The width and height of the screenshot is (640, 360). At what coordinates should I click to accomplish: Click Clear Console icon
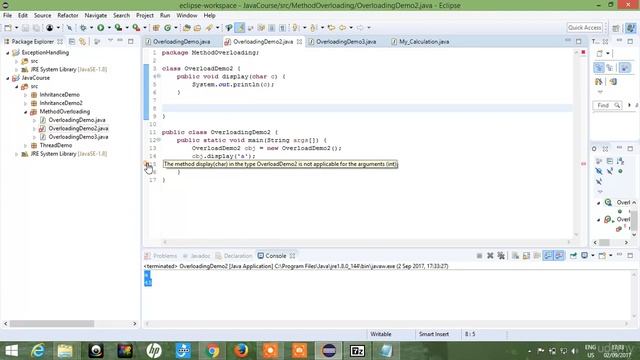tap(515, 256)
